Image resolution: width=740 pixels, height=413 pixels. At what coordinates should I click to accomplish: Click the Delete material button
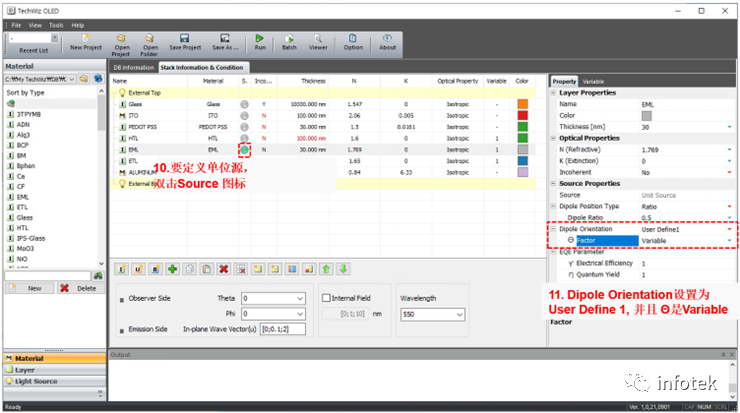click(80, 288)
